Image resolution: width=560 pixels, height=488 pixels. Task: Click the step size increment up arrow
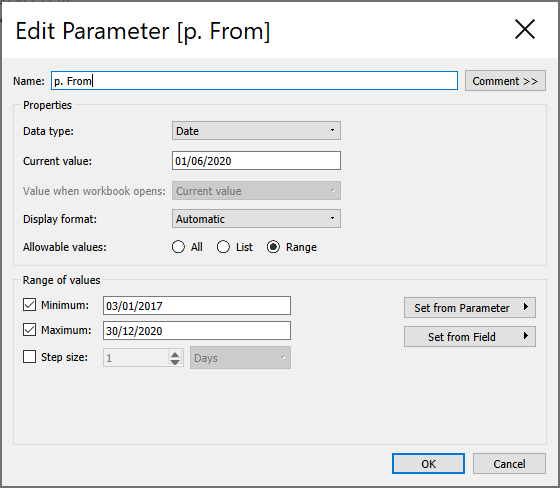click(175, 354)
